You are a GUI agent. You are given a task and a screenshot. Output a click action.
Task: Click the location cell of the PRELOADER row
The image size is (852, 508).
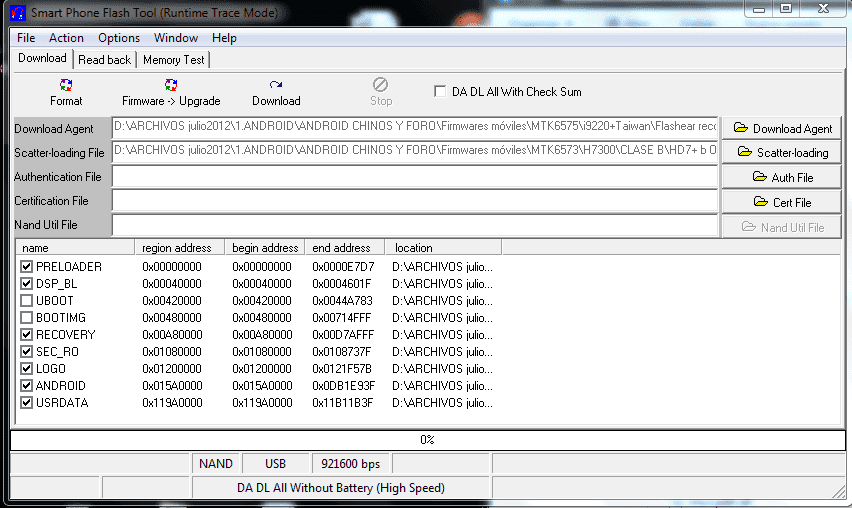pos(442,267)
